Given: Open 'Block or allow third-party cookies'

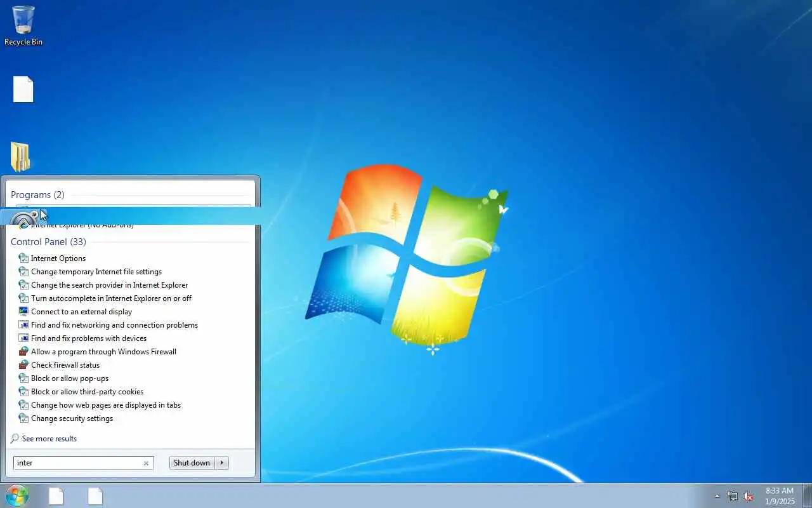Looking at the screenshot, I should pyautogui.click(x=87, y=392).
